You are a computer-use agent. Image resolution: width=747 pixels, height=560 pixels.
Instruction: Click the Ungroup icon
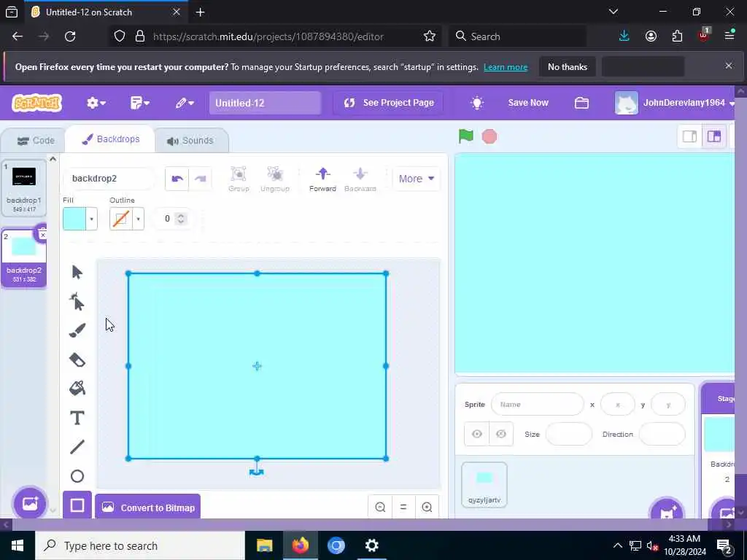[x=275, y=179]
